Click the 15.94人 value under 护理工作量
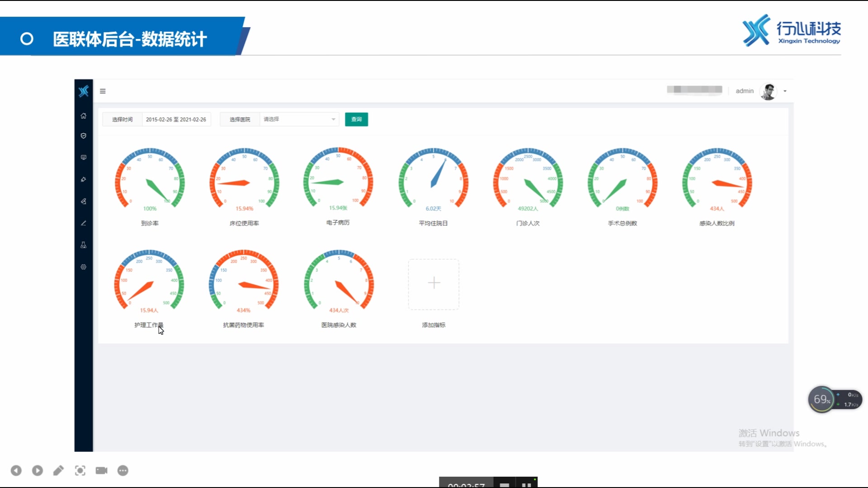The width and height of the screenshot is (868, 488). (149, 310)
